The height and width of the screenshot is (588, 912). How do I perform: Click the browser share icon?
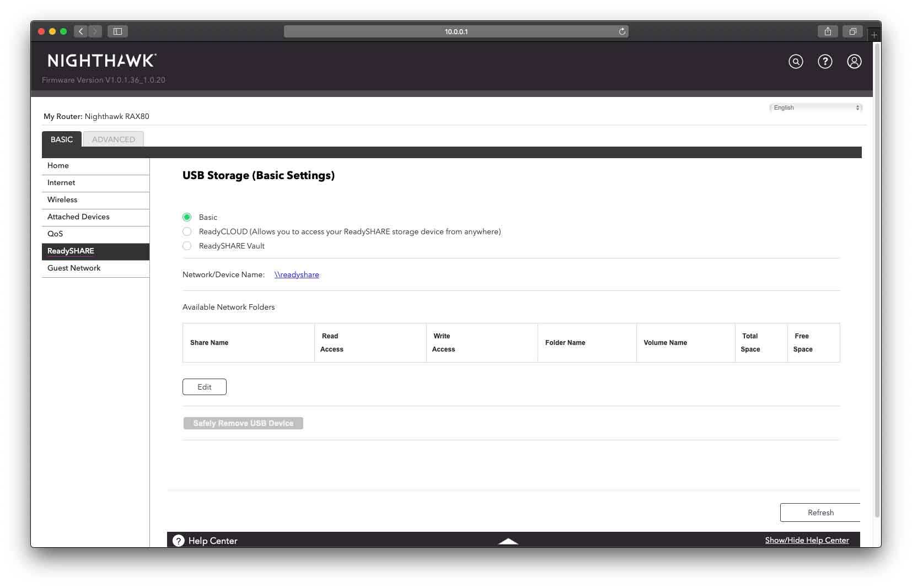(828, 31)
